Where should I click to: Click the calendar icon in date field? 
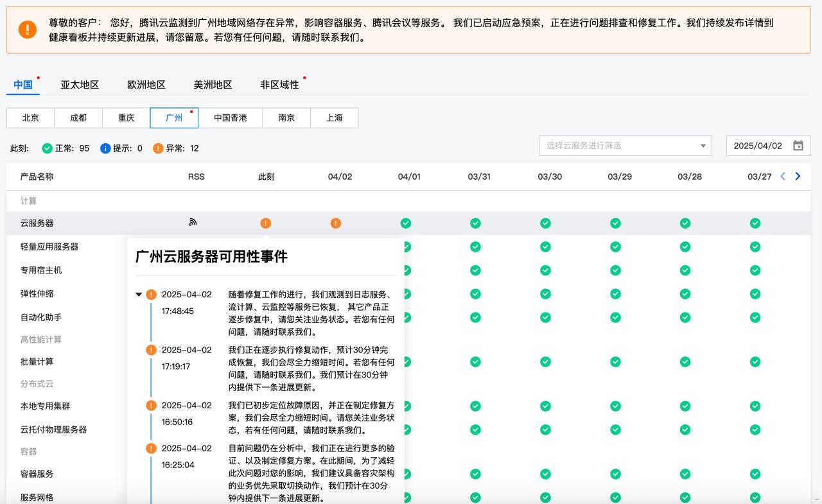tap(798, 146)
